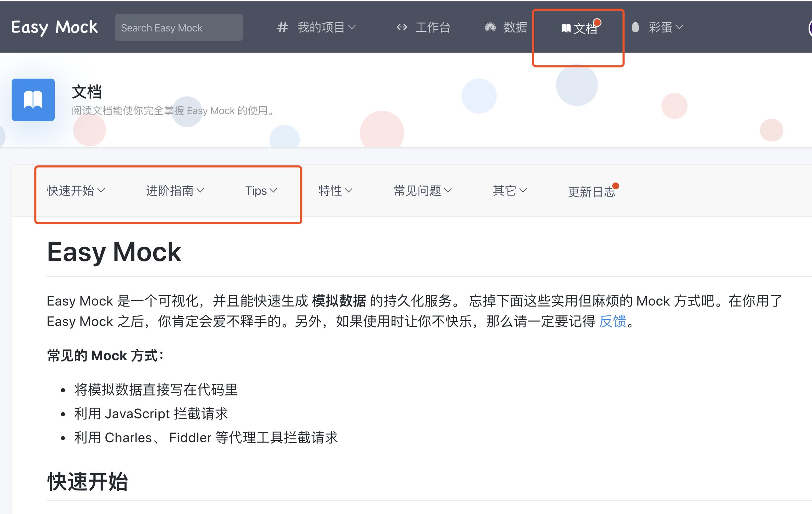Expand the 快速开始 docs menu
The height and width of the screenshot is (514, 812).
(x=76, y=190)
